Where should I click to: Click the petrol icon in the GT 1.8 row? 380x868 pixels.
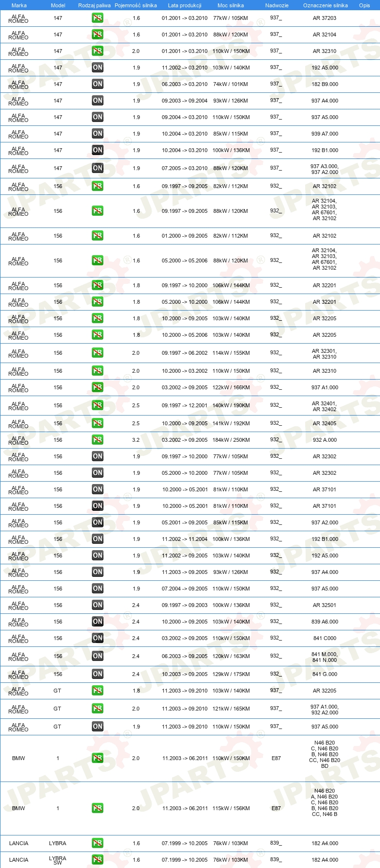(x=97, y=691)
